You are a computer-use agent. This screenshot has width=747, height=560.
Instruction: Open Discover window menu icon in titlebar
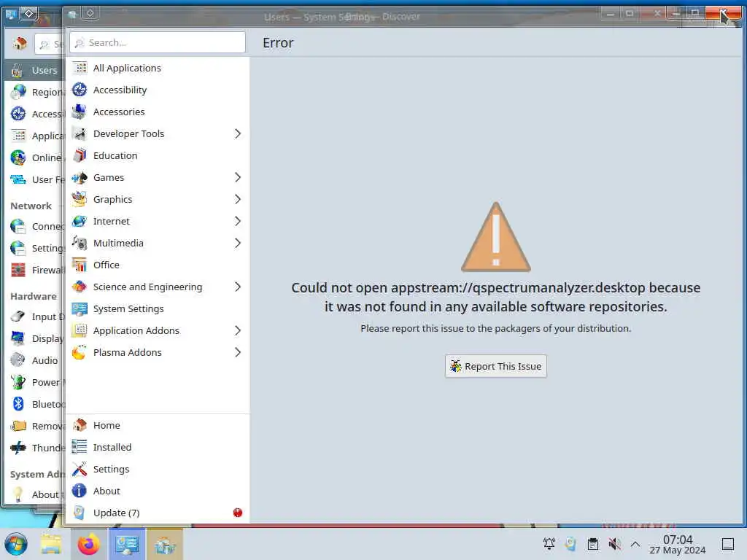pyautogui.click(x=72, y=15)
